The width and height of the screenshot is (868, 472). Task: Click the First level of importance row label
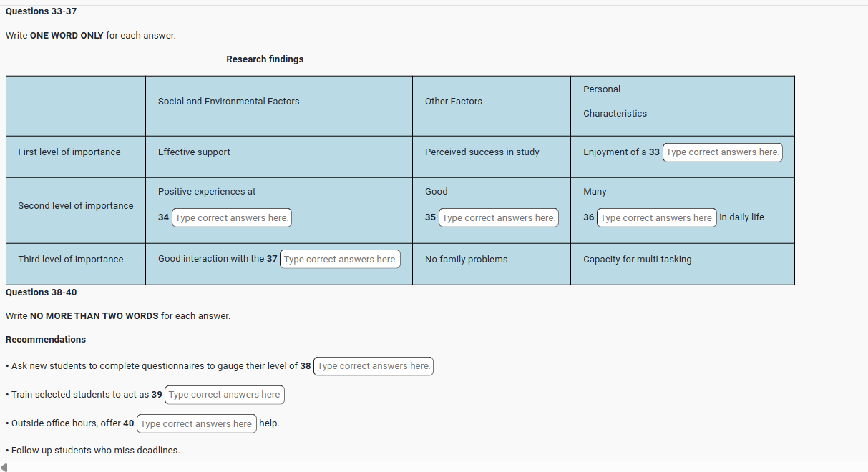(69, 152)
